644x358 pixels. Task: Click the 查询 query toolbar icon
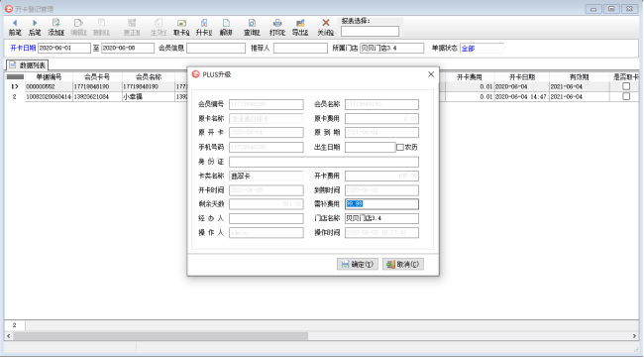tap(252, 27)
